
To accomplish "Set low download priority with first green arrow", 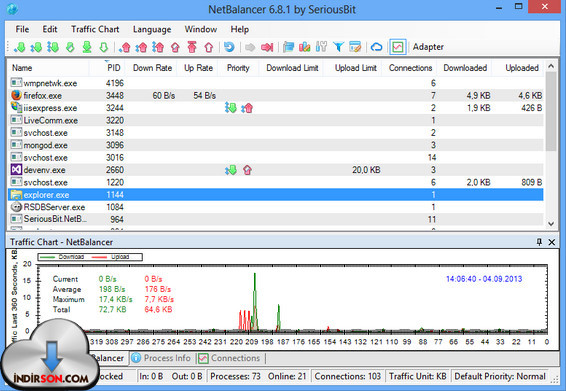I will click(x=19, y=47).
